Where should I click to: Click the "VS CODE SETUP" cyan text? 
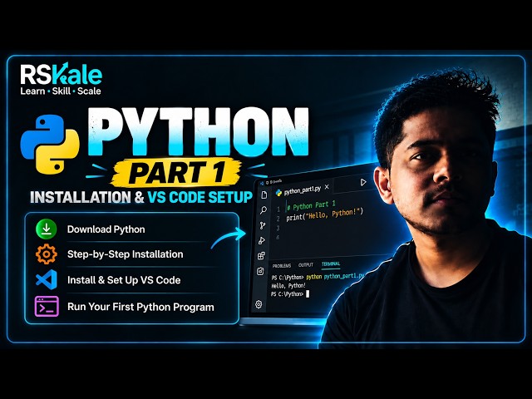200,197
